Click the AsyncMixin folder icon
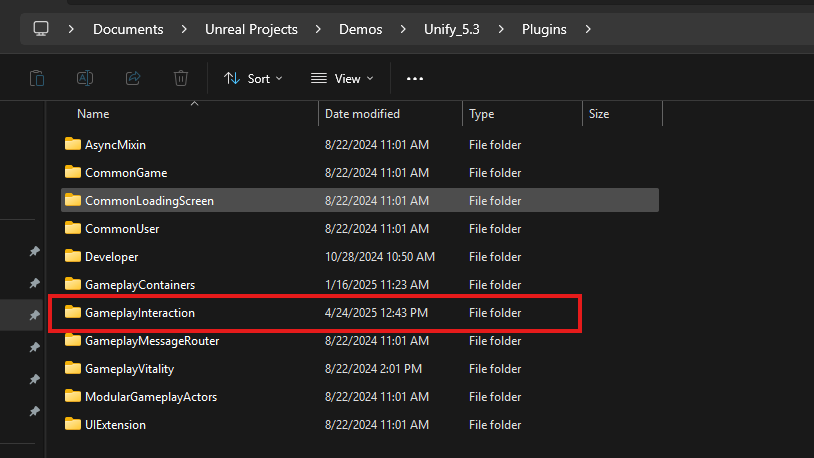The height and width of the screenshot is (458, 814). click(73, 144)
